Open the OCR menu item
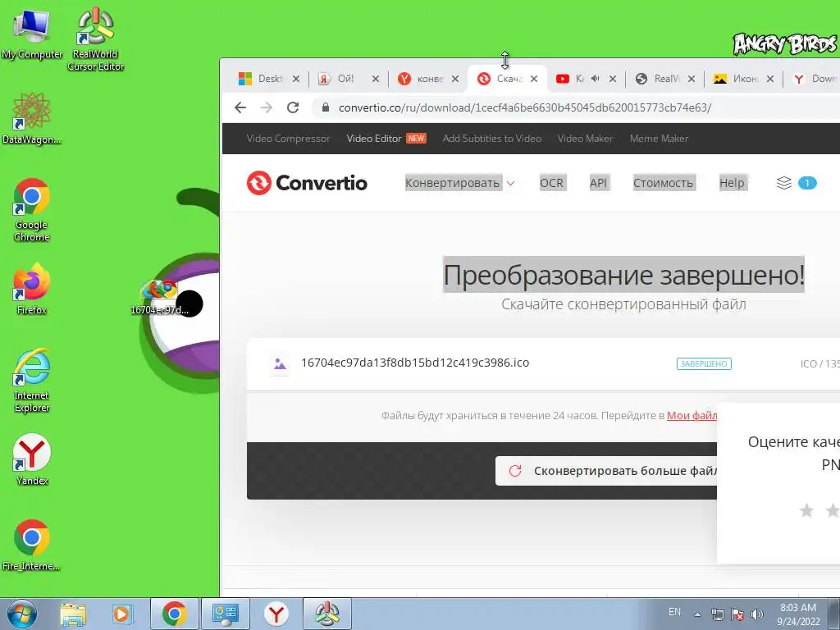The width and height of the screenshot is (840, 630). (x=551, y=183)
